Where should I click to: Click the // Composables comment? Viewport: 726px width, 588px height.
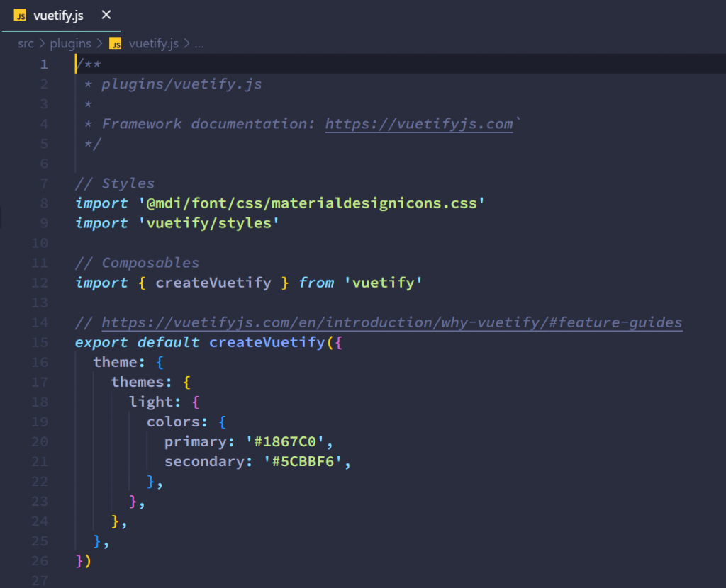tap(137, 263)
